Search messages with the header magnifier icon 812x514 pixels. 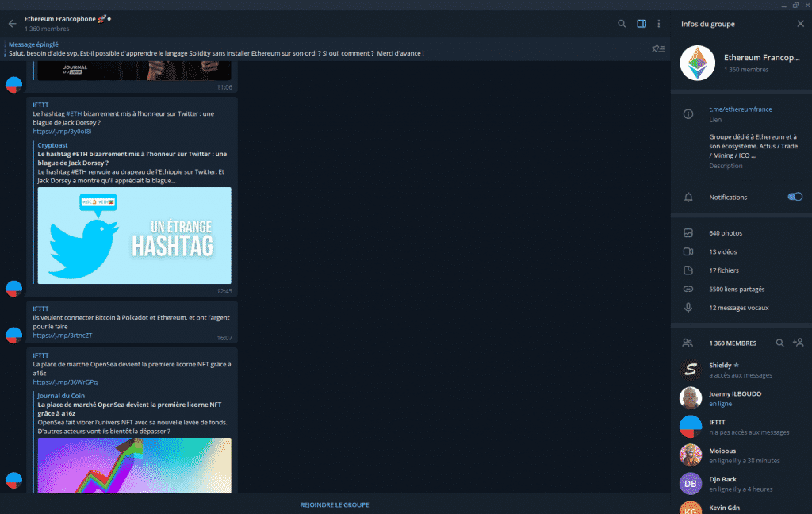tap(622, 24)
